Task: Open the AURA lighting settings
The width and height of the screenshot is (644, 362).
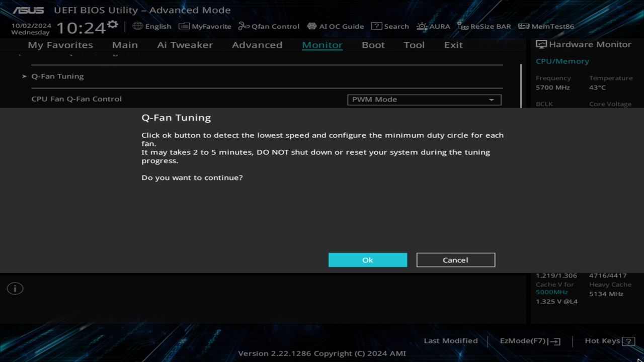Action: [x=433, y=26]
